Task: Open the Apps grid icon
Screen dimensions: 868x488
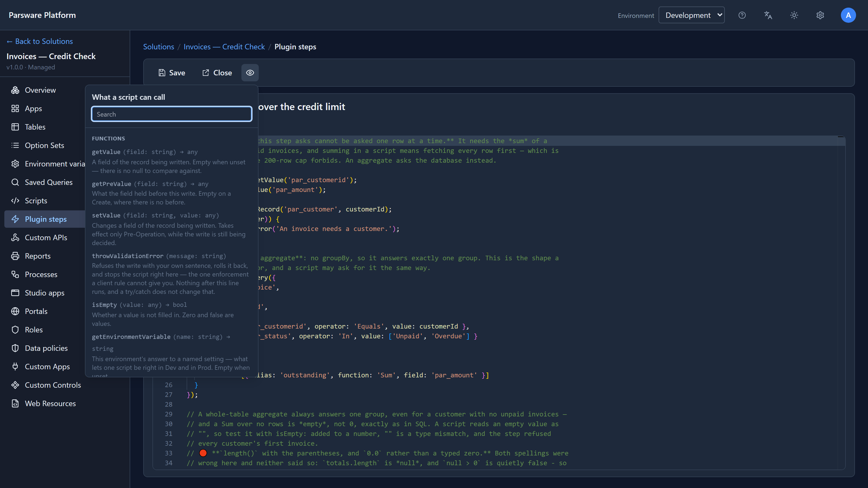Action: pyautogui.click(x=15, y=108)
